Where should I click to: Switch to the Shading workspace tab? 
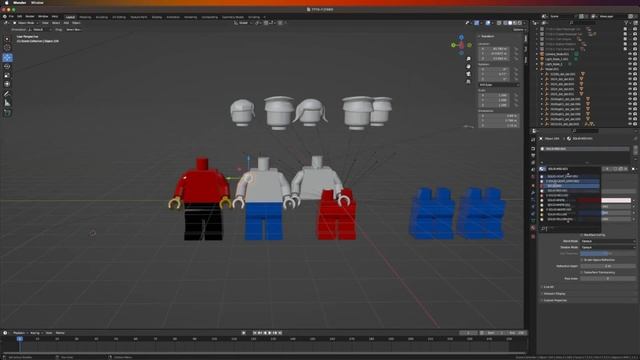click(157, 17)
